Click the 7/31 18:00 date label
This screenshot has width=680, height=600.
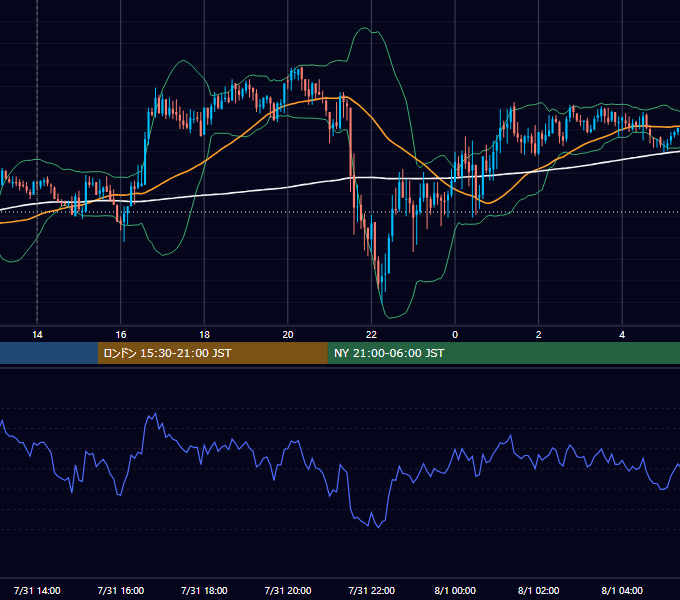pyautogui.click(x=204, y=590)
